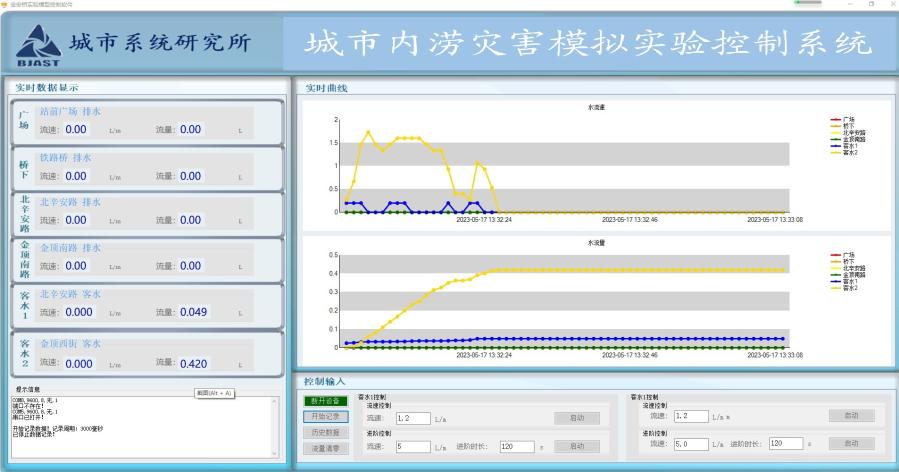The height and width of the screenshot is (472, 899).
Task: Click orange 桥下 legend marker in 水流量 chart
Action: click(x=835, y=262)
